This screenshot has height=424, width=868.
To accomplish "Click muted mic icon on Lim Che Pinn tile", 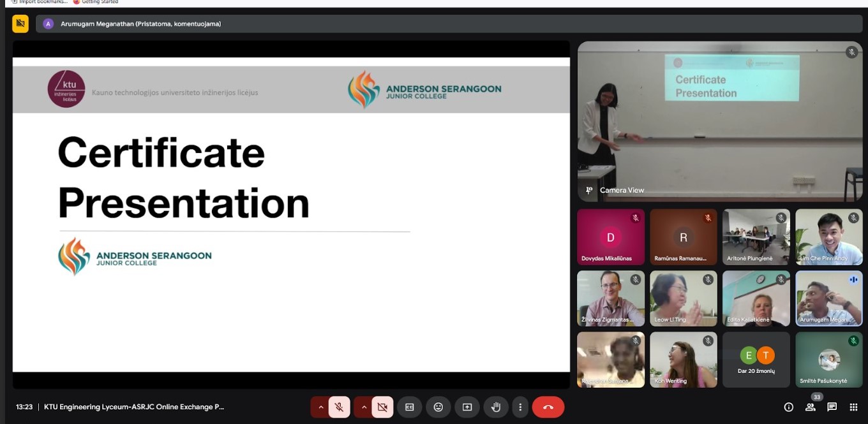I will 853,218.
